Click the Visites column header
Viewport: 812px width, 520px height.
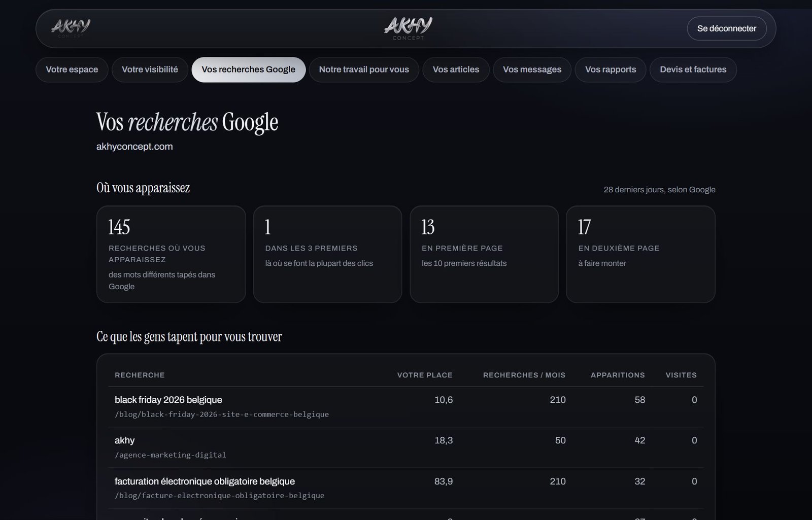tap(681, 375)
